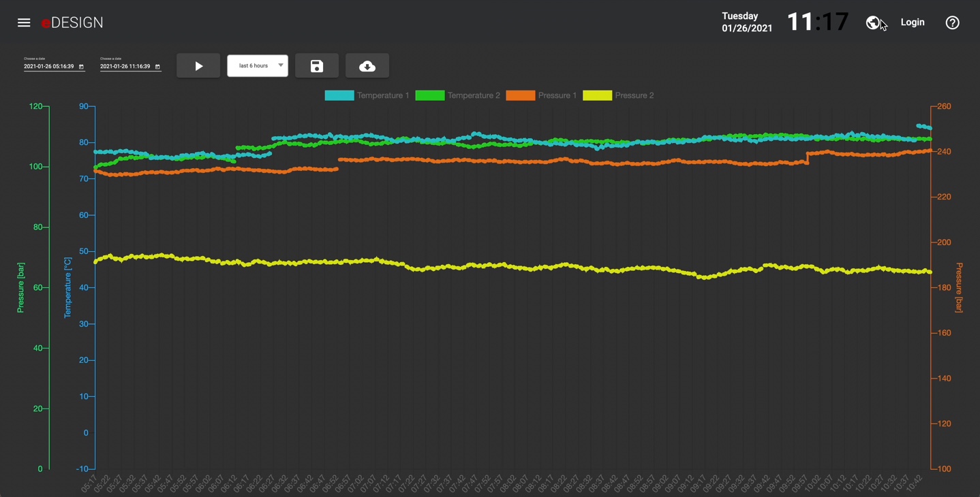This screenshot has height=497, width=980.
Task: Click the Login link
Action: click(x=912, y=22)
